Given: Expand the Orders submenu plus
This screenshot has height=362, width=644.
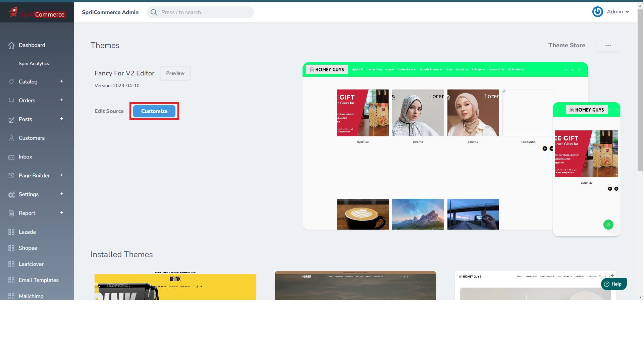Looking at the screenshot, I should [x=62, y=100].
